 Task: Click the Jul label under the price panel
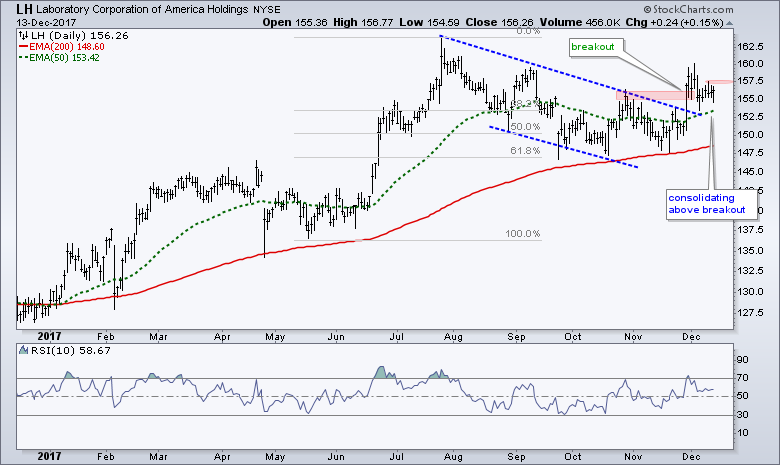(x=396, y=337)
